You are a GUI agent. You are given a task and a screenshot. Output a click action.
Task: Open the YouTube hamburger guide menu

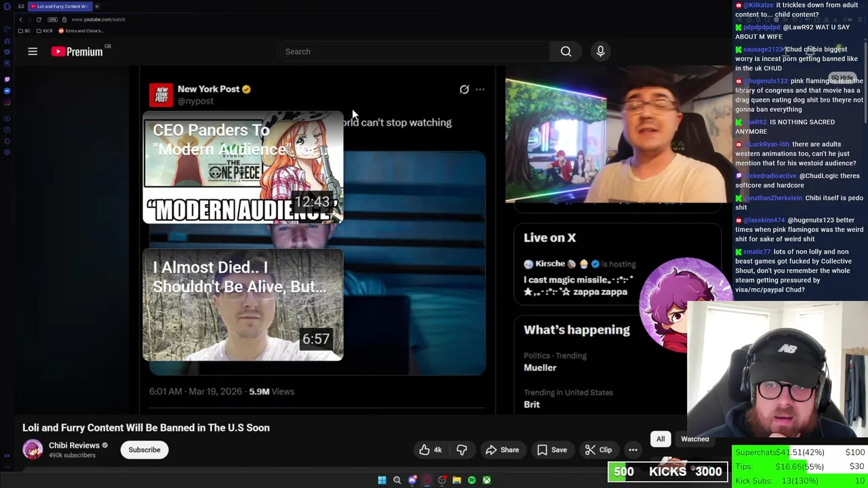tap(33, 52)
